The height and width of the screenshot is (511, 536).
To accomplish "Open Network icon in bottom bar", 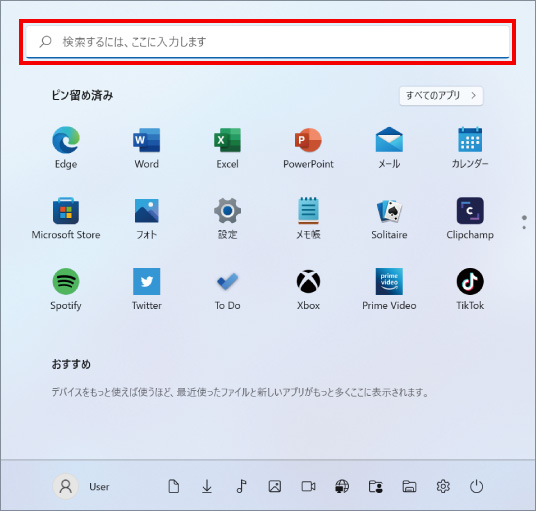I will point(342,486).
